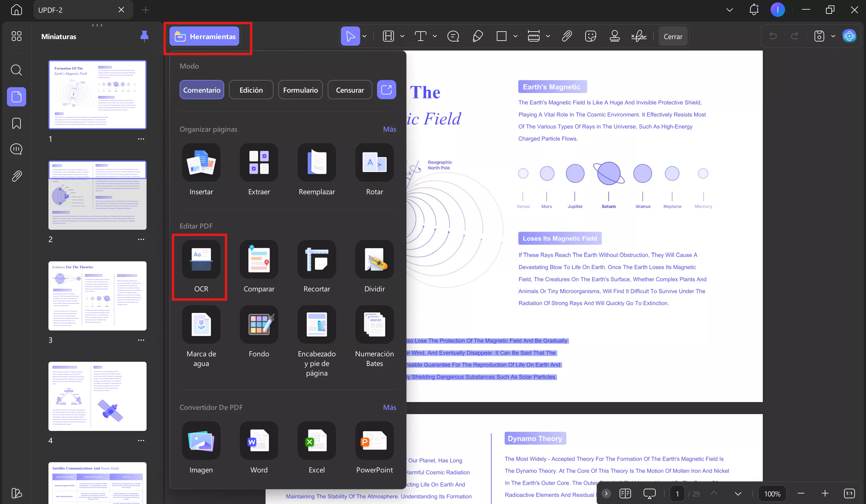866x504 pixels.
Task: Select the sticker tool
Action: (x=590, y=36)
